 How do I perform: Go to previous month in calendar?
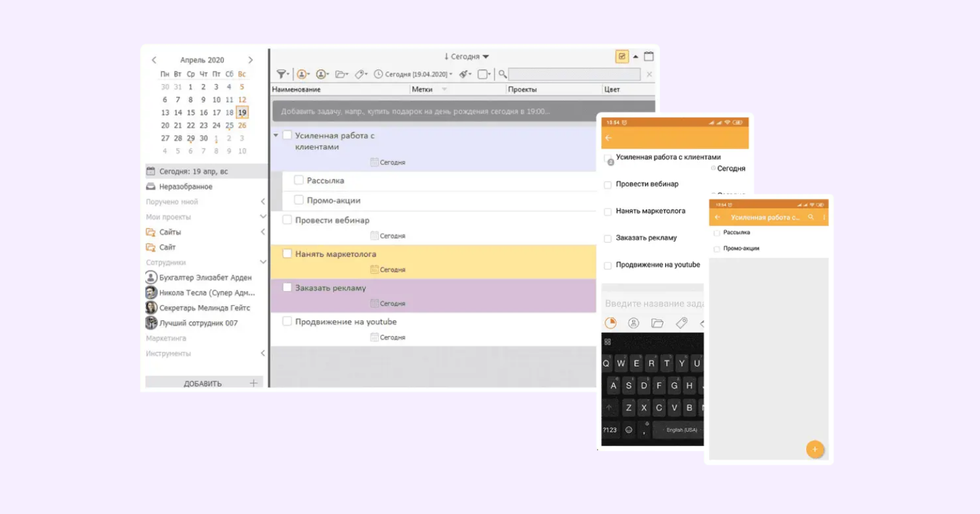click(x=154, y=60)
